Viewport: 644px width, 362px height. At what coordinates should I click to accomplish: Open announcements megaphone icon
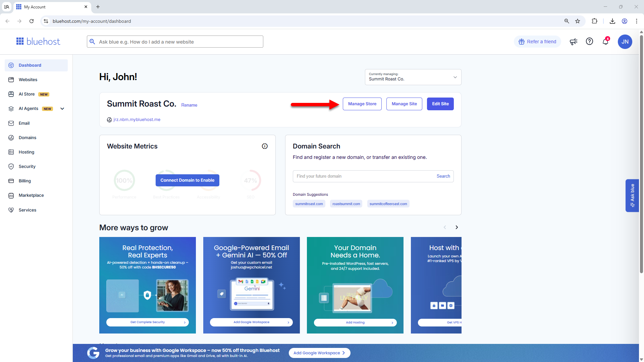point(574,42)
